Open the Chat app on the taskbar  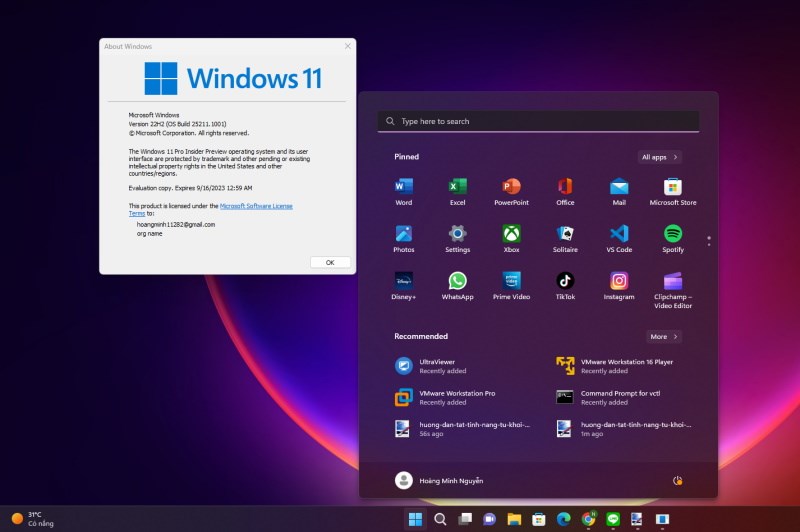(489, 519)
